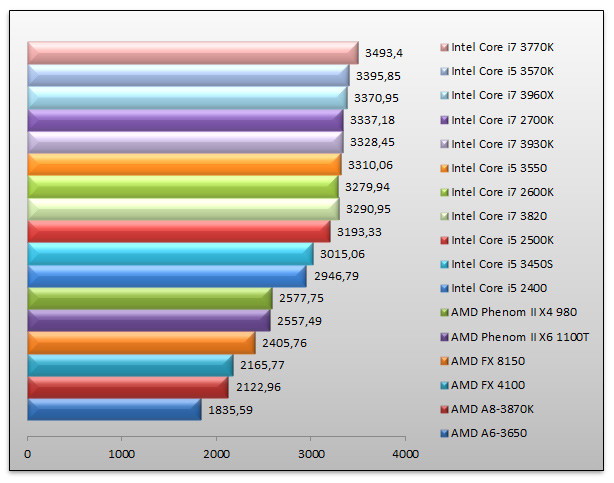Click the data label 2165,77

pos(262,365)
